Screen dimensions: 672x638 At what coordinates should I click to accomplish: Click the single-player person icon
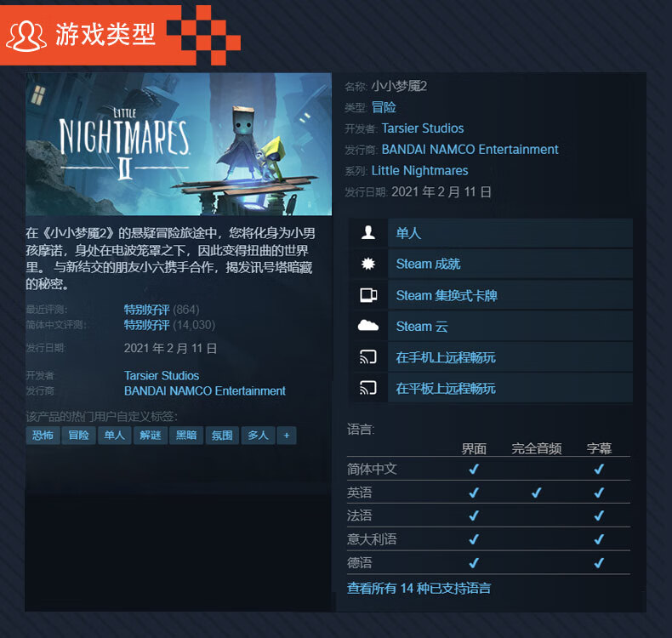coord(368,233)
